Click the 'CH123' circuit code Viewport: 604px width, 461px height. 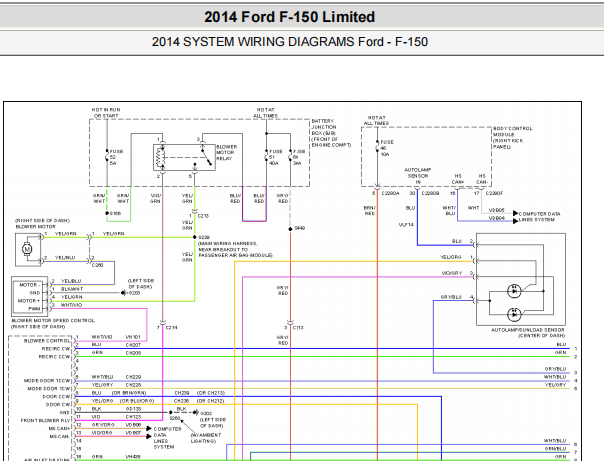click(x=133, y=417)
